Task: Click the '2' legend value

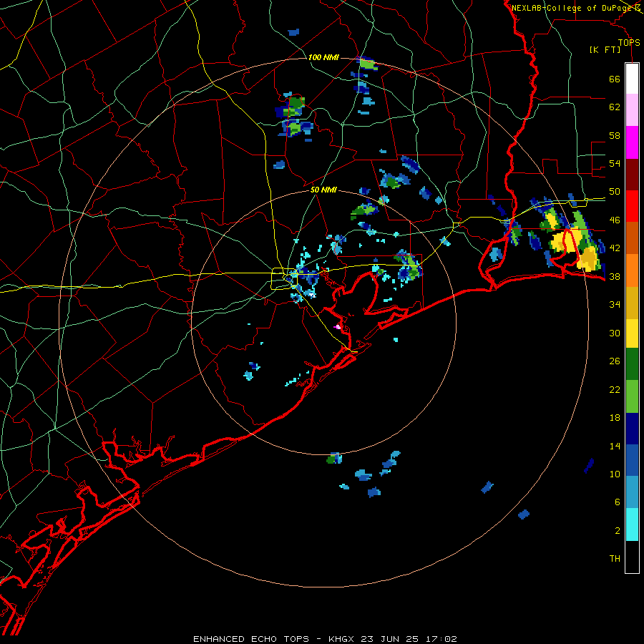Action: 617,531
